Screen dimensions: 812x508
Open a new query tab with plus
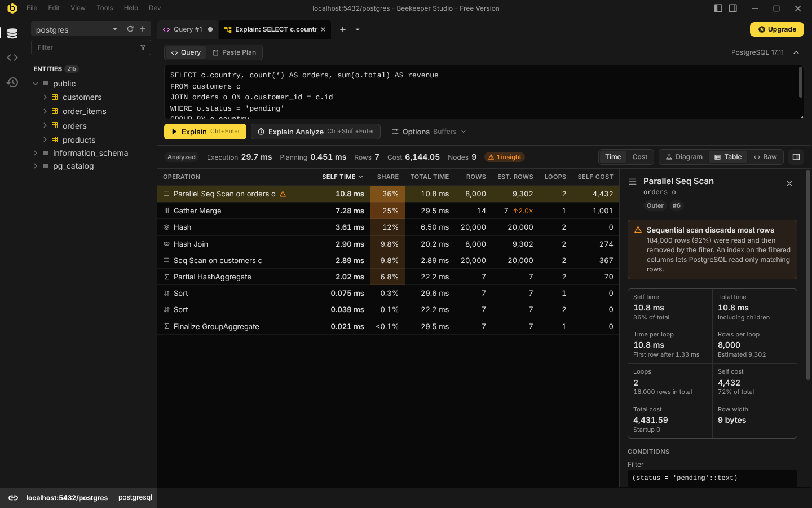[x=342, y=29]
